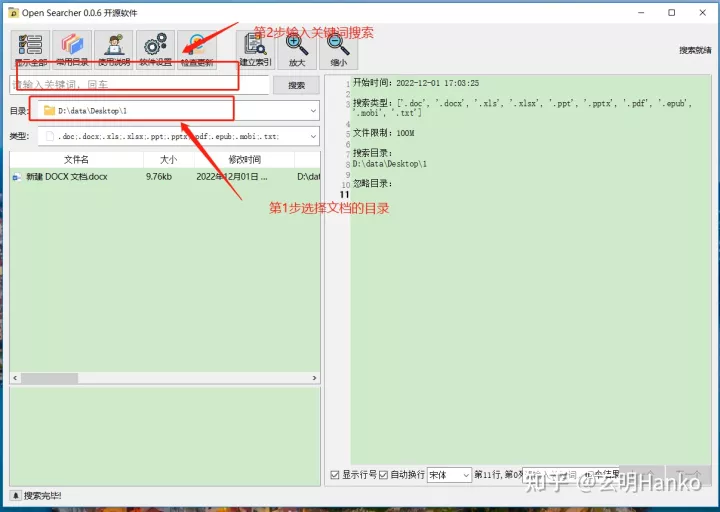
Task: Click the 2022年12月01日 modified time cell
Action: coord(232,177)
